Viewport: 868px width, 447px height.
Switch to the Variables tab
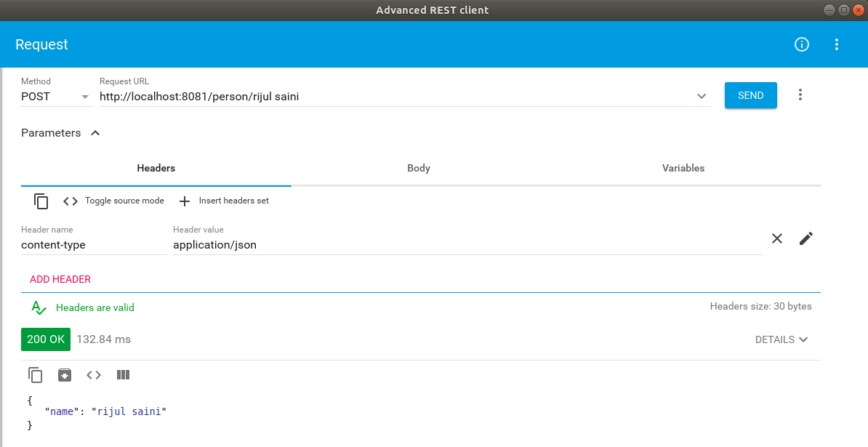coord(683,169)
